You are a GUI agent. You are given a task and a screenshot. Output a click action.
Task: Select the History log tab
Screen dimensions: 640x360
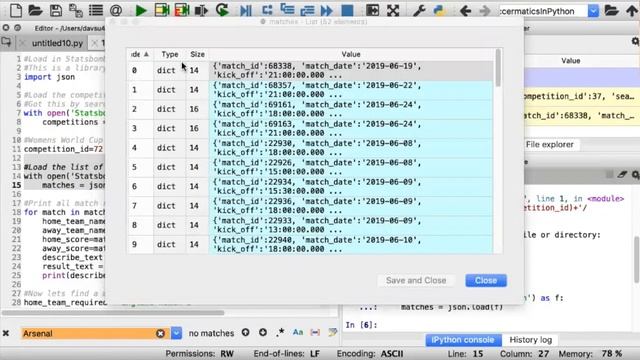530,340
